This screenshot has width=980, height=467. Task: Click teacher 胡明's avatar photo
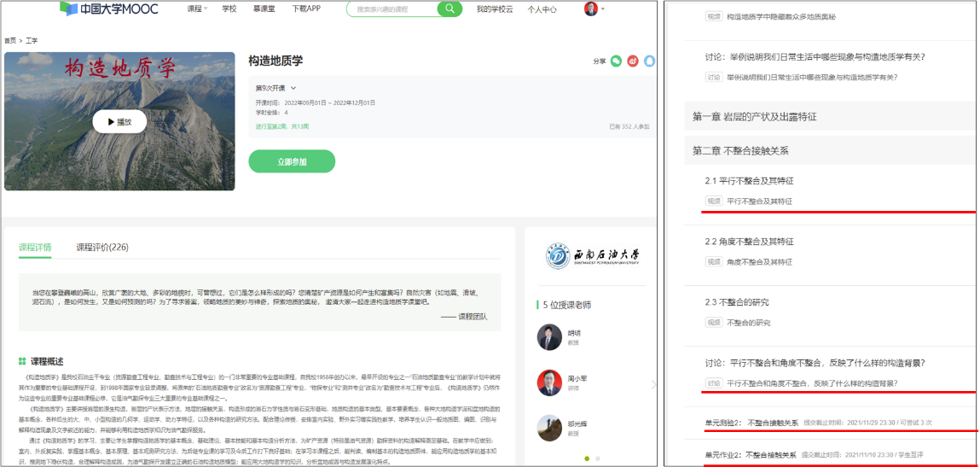(549, 337)
